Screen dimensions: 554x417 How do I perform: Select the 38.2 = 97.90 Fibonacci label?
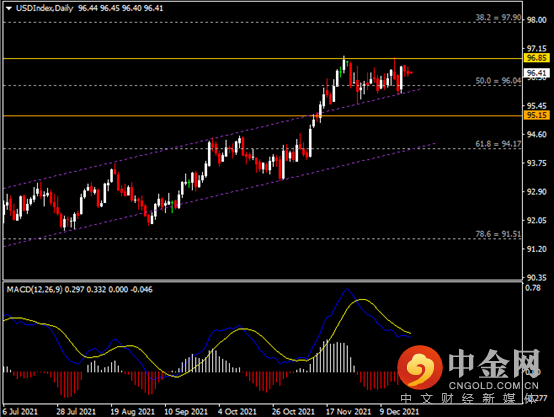point(498,17)
